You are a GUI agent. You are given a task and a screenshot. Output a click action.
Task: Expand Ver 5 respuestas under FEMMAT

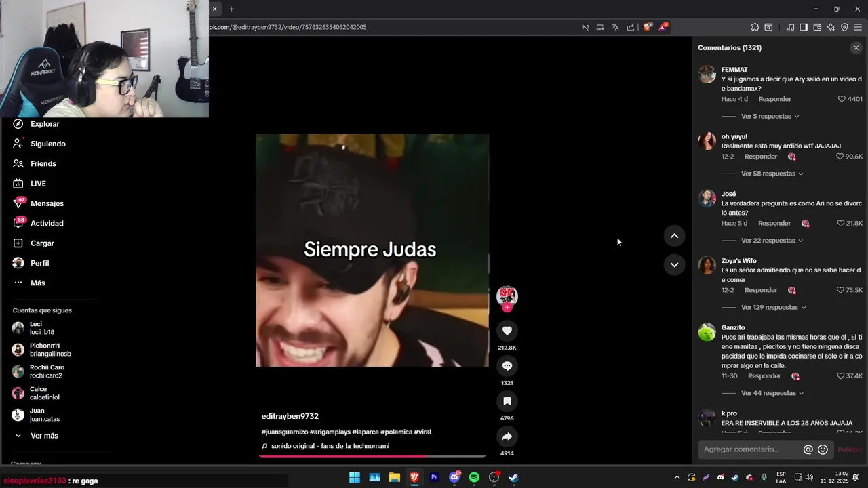click(x=770, y=116)
